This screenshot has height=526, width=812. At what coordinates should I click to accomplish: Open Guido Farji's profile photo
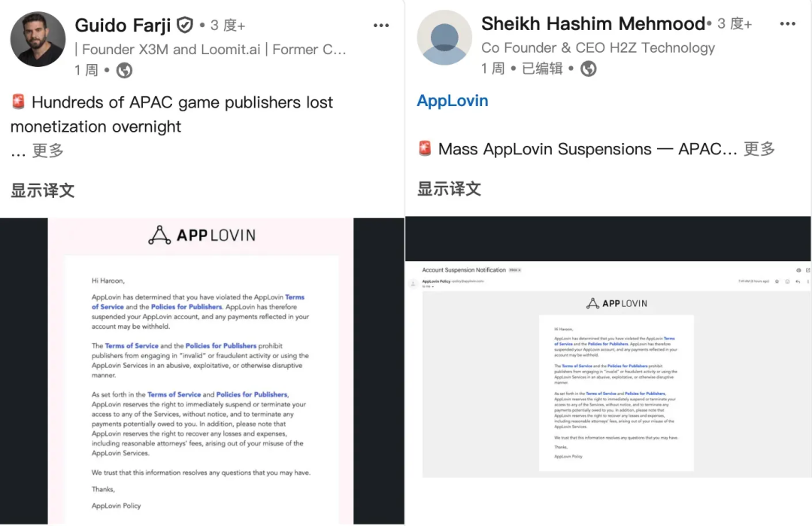[x=38, y=39]
